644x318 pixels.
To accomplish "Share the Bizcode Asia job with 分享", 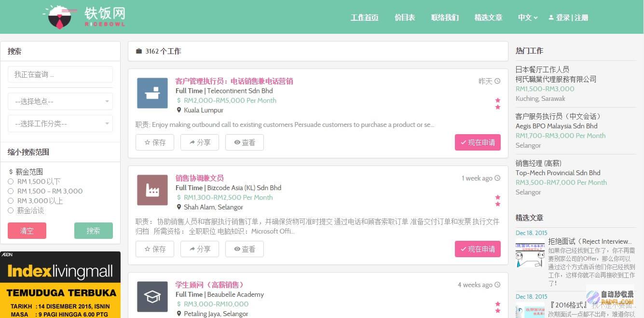I will point(200,249).
